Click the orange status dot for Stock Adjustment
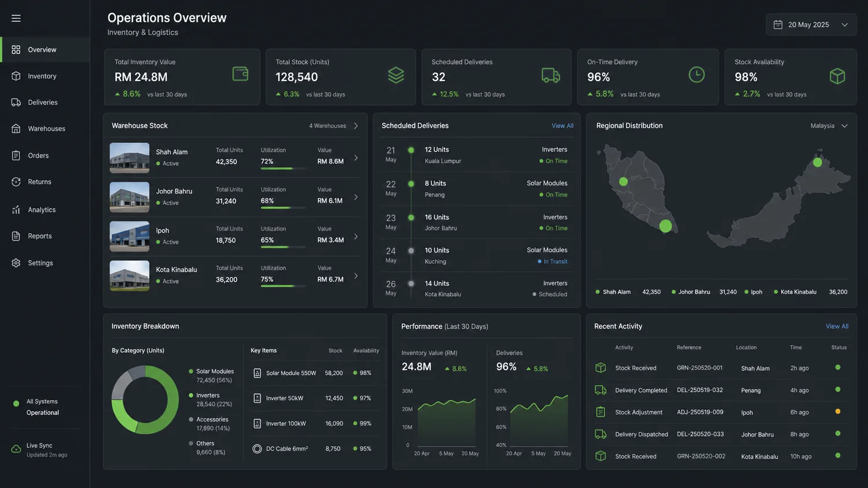The height and width of the screenshot is (488, 868). click(x=838, y=412)
